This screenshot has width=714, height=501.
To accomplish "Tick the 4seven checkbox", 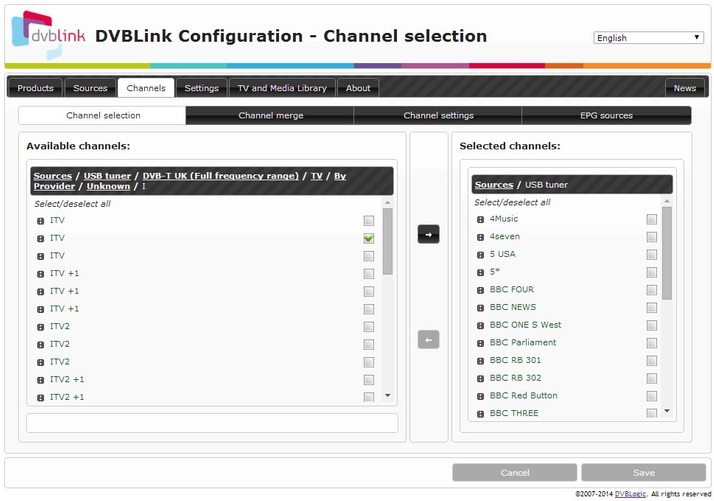I will coord(652,237).
